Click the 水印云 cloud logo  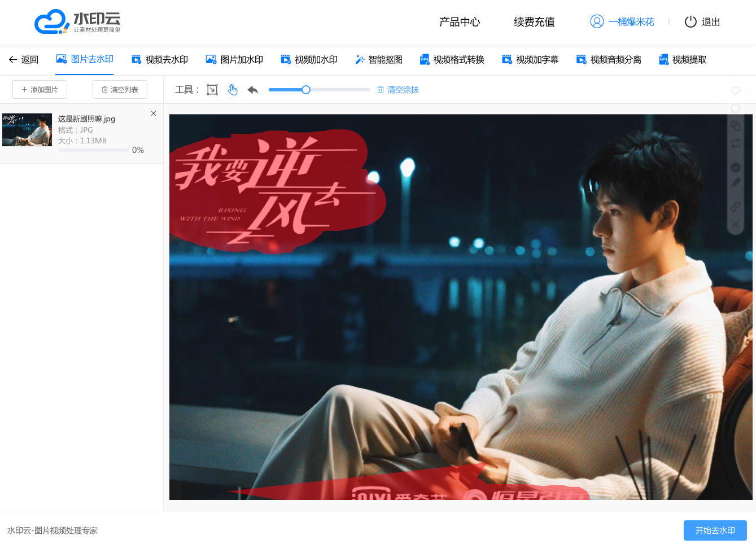tap(77, 21)
